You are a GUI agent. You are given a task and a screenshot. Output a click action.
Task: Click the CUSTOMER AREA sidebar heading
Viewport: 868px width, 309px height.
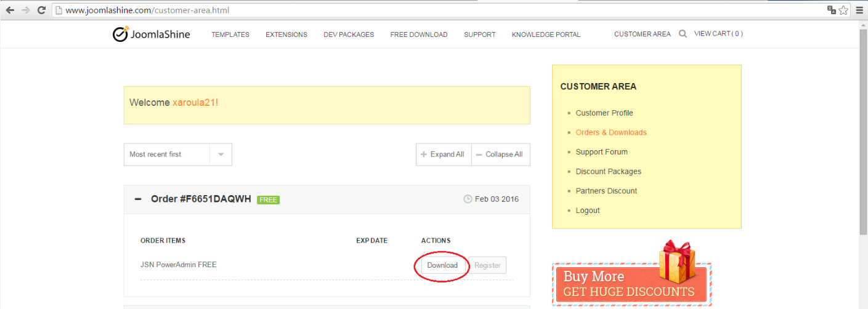tap(598, 87)
